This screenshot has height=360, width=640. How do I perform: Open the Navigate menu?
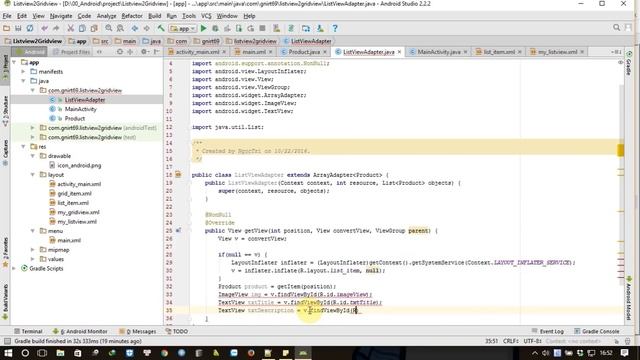(61, 16)
